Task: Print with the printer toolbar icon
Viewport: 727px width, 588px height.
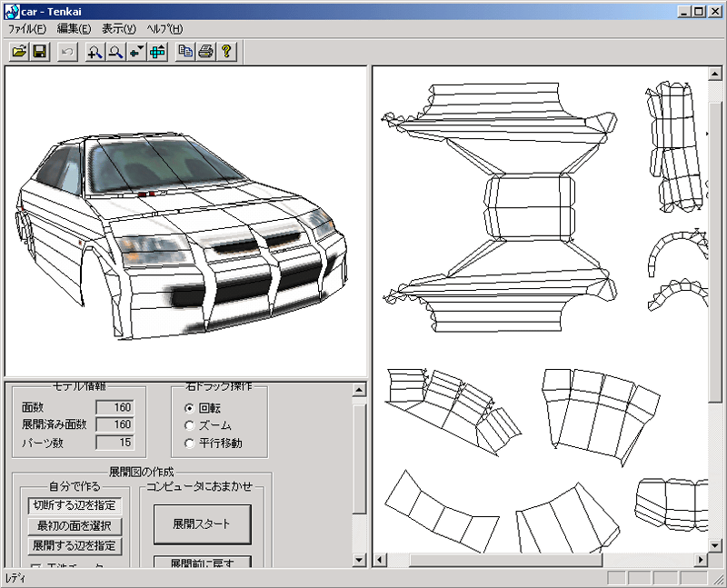Action: tap(206, 51)
